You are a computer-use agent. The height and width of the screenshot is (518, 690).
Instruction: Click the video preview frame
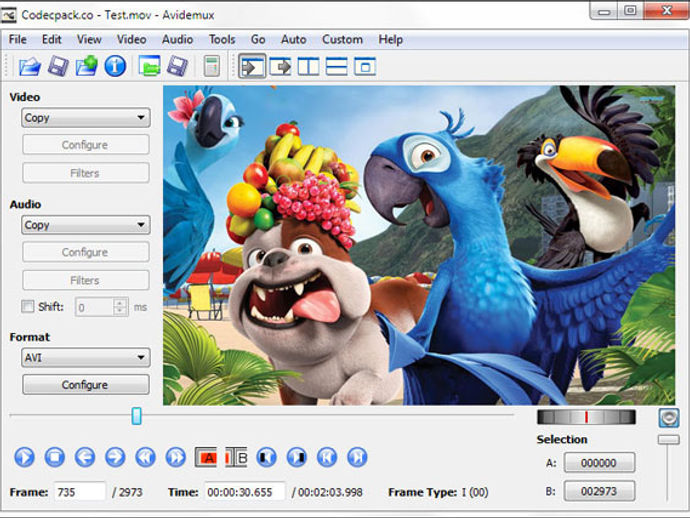pos(418,245)
